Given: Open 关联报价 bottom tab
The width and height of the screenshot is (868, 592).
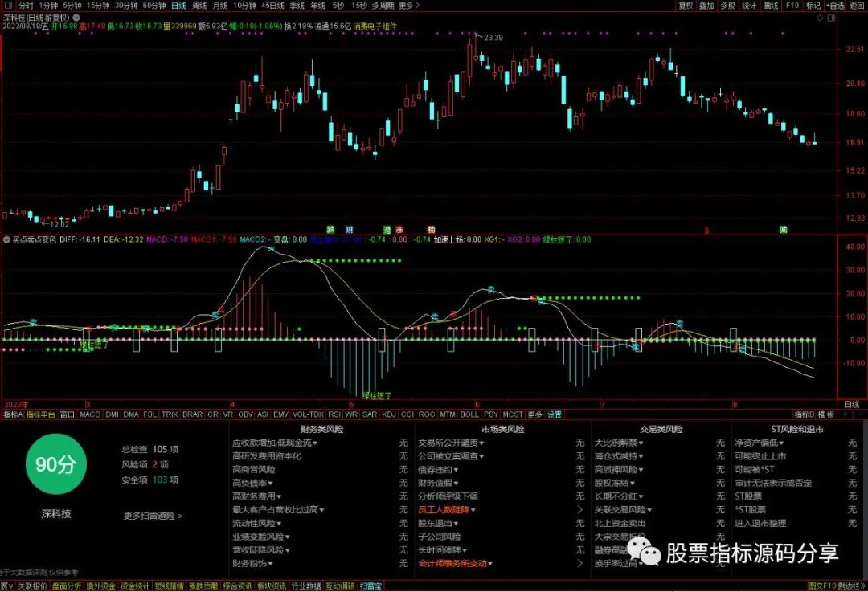Looking at the screenshot, I should [x=32, y=586].
